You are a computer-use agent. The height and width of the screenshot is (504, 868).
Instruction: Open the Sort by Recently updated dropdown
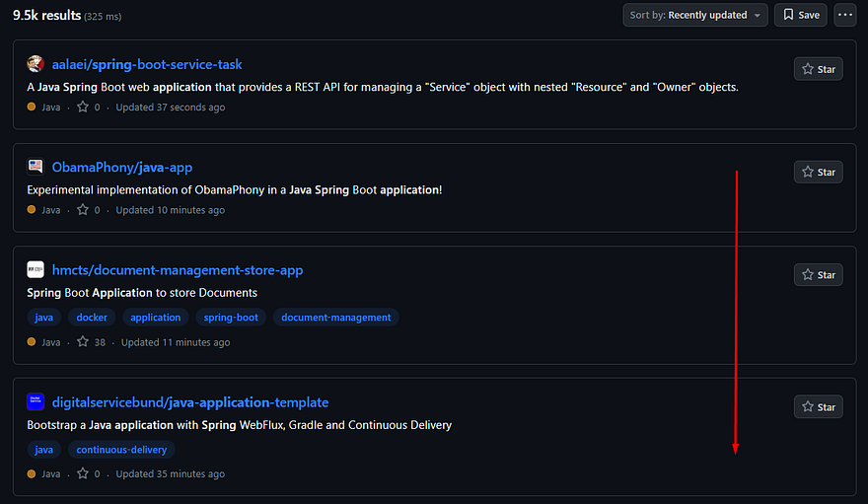[x=694, y=15]
